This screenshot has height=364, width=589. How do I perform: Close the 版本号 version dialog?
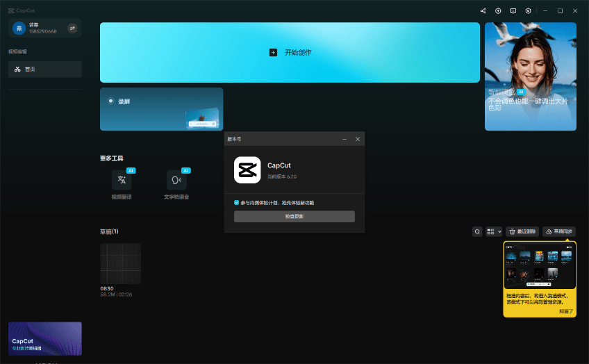(358, 139)
